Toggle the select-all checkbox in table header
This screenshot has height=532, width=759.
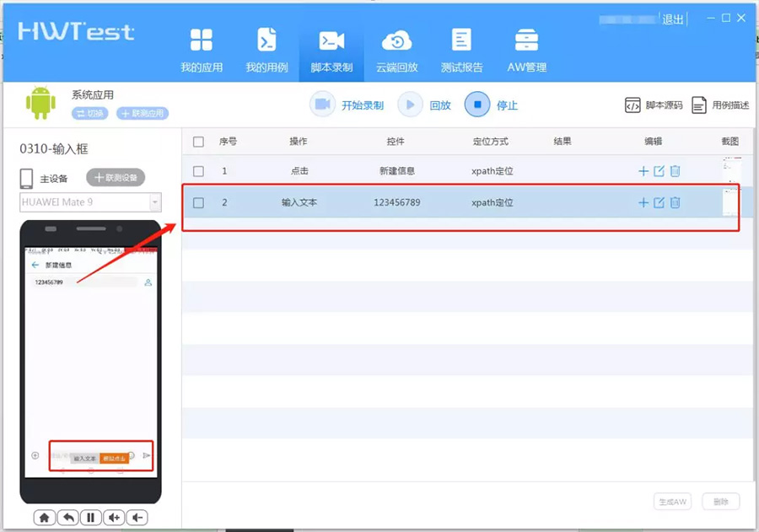(x=198, y=142)
